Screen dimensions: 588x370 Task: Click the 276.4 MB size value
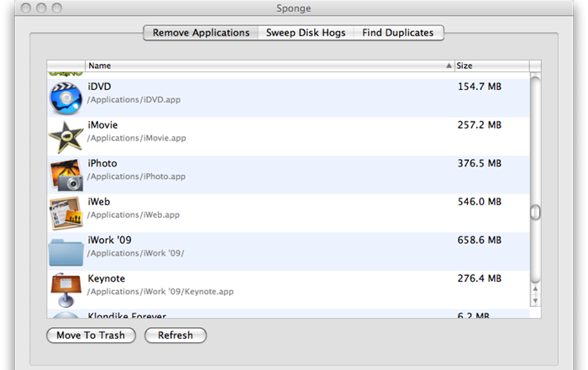[x=480, y=278]
